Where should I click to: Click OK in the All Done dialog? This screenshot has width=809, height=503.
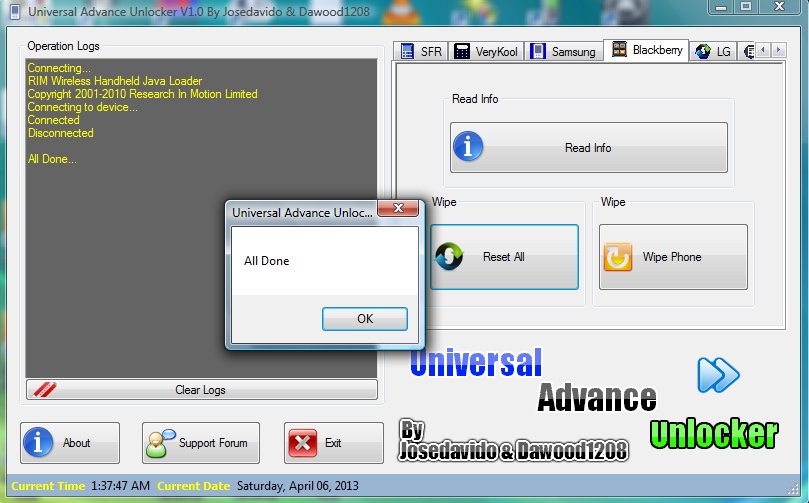point(365,319)
